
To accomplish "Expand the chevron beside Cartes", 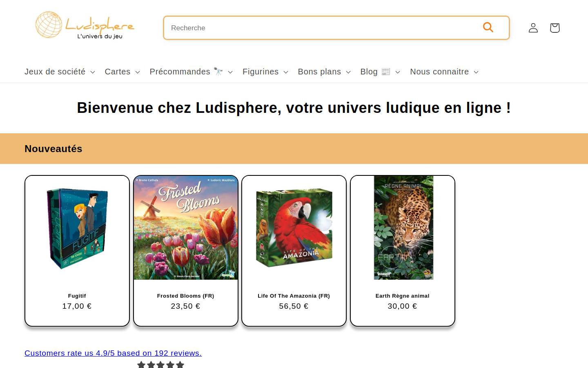I will pos(138,72).
